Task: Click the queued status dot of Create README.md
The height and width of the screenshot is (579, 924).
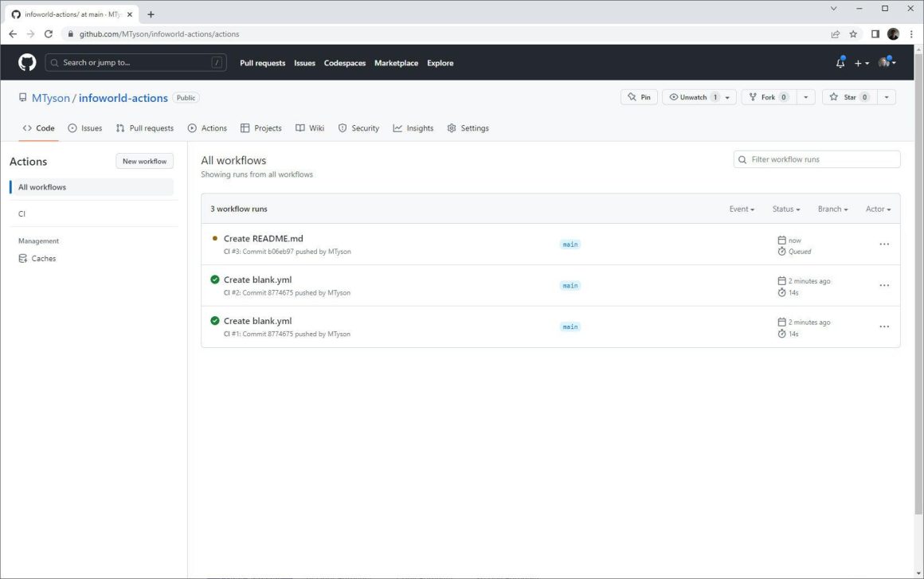Action: (214, 239)
